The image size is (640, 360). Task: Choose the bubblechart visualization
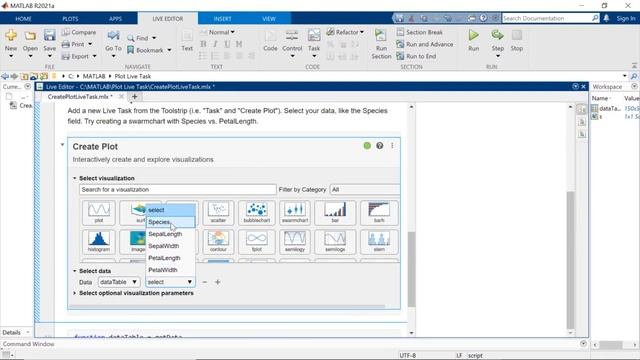257,213
